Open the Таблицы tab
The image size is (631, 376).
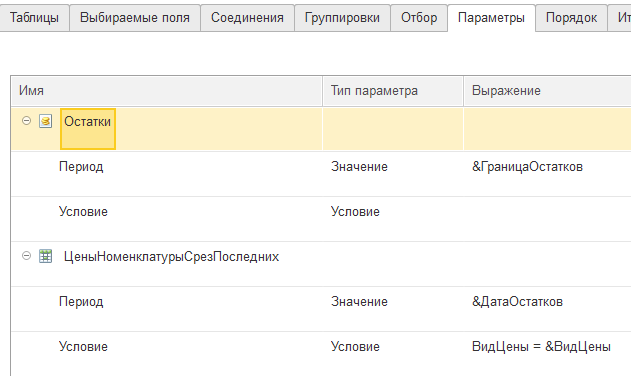34,18
